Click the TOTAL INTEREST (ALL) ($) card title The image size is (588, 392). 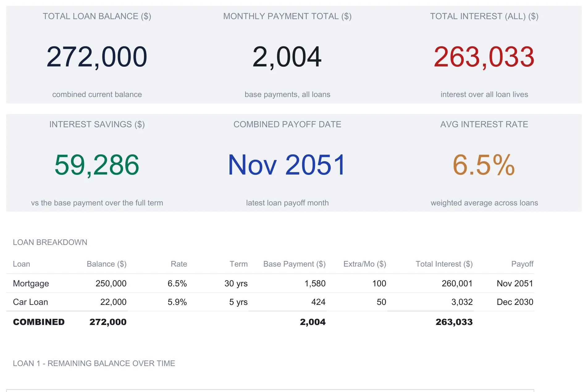coord(484,16)
